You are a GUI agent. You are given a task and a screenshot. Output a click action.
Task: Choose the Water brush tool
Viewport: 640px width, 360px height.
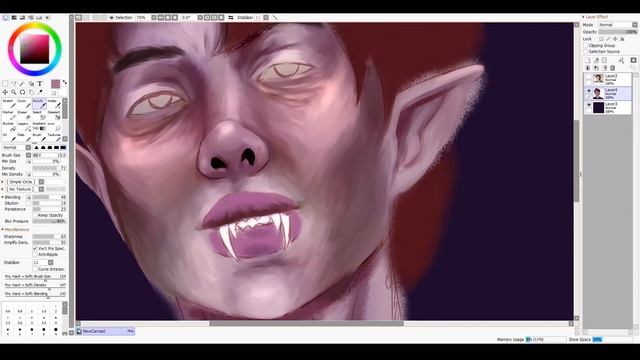coord(54,104)
